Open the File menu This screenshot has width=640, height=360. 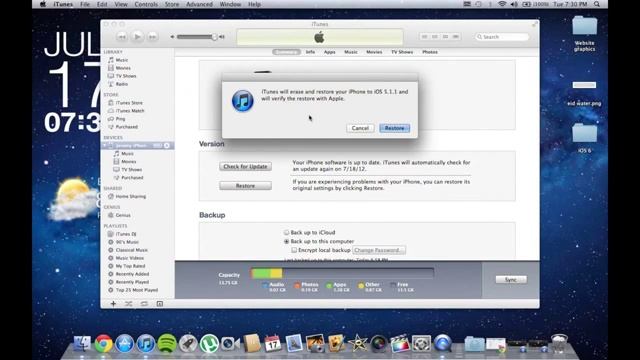pyautogui.click(x=85, y=4)
